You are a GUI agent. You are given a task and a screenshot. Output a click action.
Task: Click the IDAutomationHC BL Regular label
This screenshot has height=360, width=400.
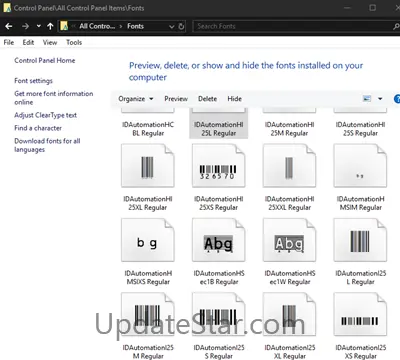pos(148,129)
